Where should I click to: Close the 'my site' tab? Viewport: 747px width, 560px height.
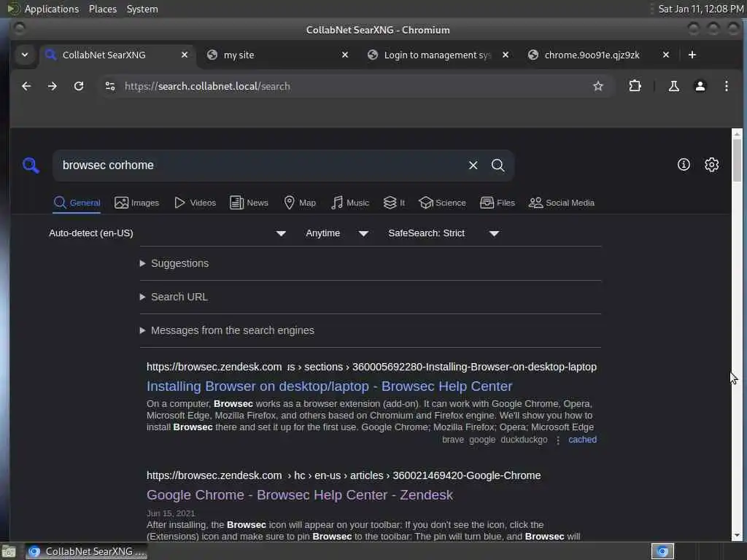345,55
